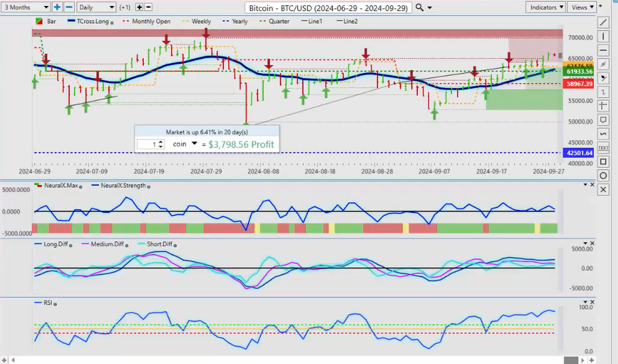Toggle the Quarter legend line
This screenshot has width=618, height=364.
click(x=275, y=21)
